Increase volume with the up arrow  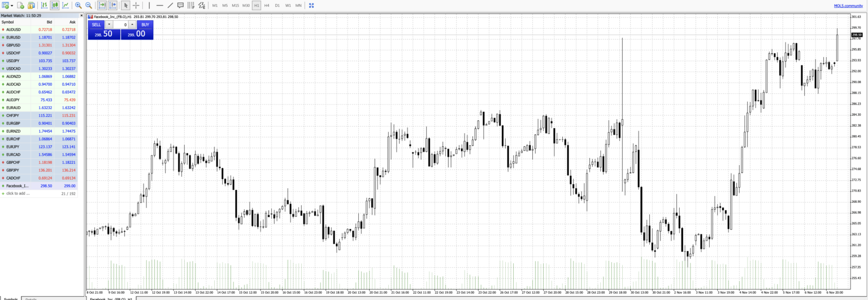coord(132,25)
